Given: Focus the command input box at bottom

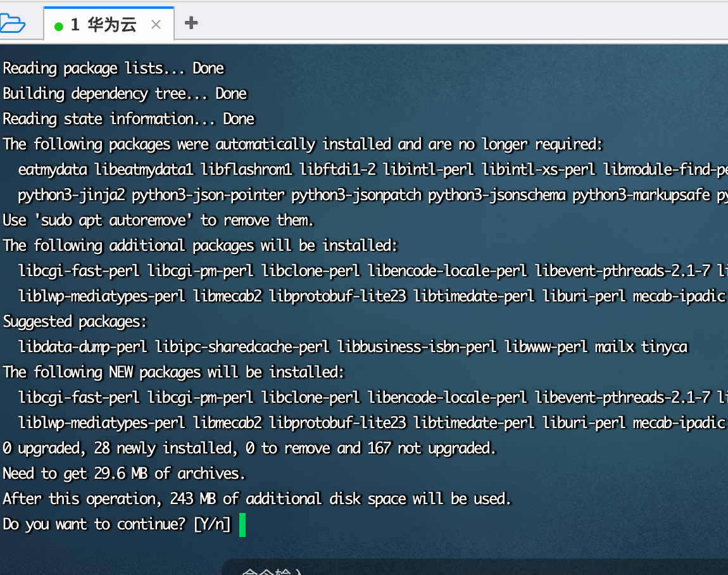Looking at the screenshot, I should pos(475,567).
